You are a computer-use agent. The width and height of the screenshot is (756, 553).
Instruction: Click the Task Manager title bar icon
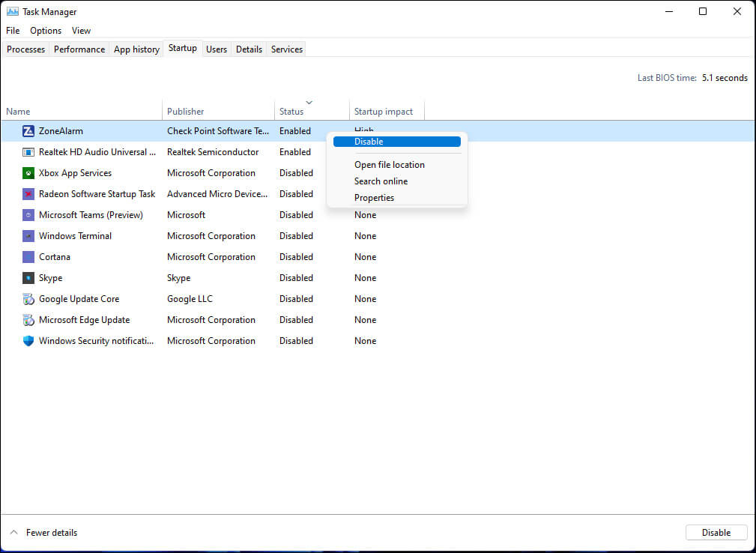[13, 11]
